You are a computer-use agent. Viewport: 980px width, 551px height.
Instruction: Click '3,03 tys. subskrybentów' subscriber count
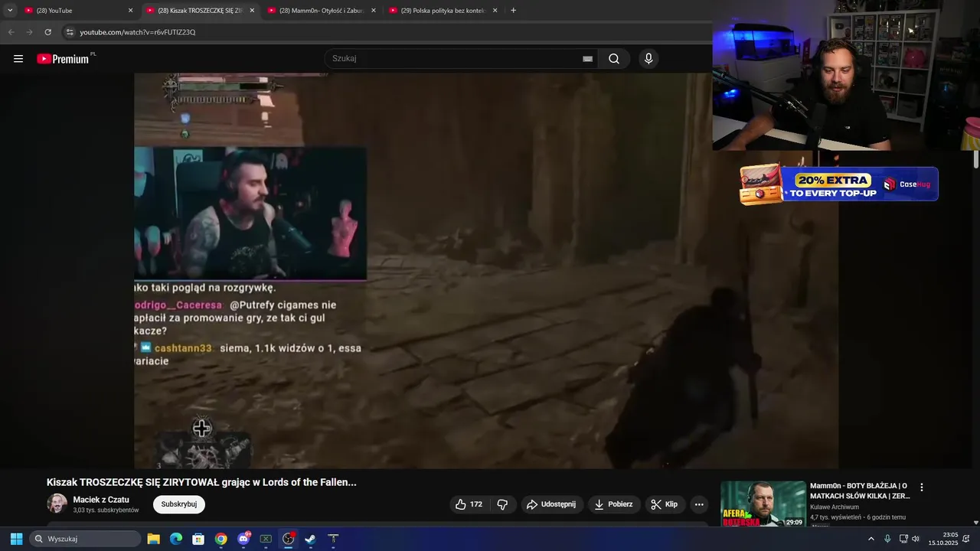pos(106,510)
